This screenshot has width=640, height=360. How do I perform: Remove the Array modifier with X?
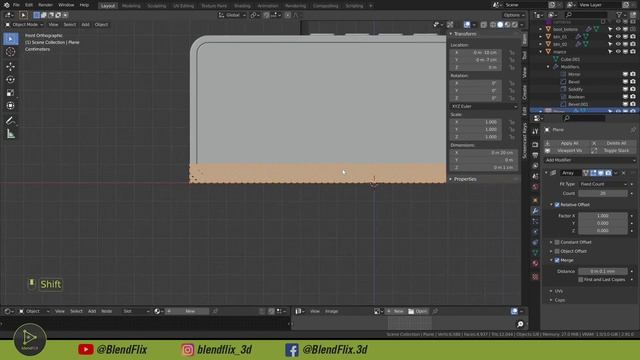click(x=623, y=173)
